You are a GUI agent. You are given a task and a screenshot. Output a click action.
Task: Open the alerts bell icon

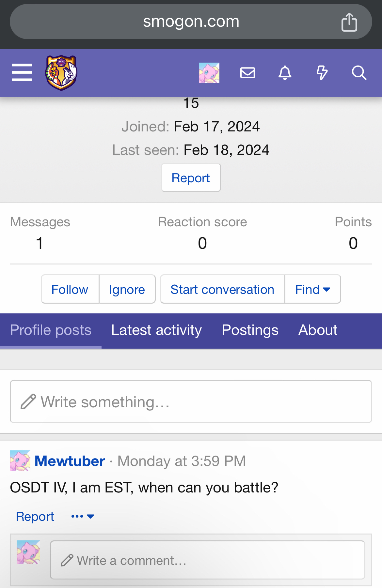[285, 73]
